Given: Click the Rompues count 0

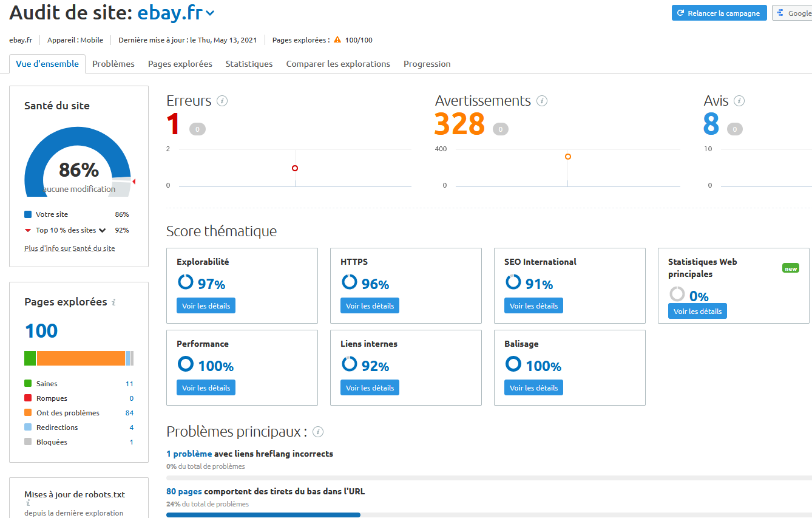Looking at the screenshot, I should (131, 398).
